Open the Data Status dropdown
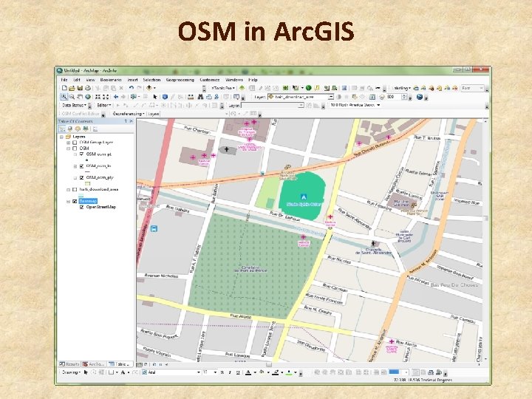Viewport: 532px width, 399px height. (74, 105)
